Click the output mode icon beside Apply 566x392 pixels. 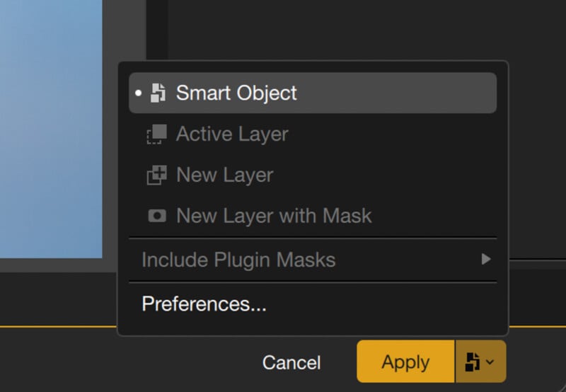pyautogui.click(x=472, y=362)
